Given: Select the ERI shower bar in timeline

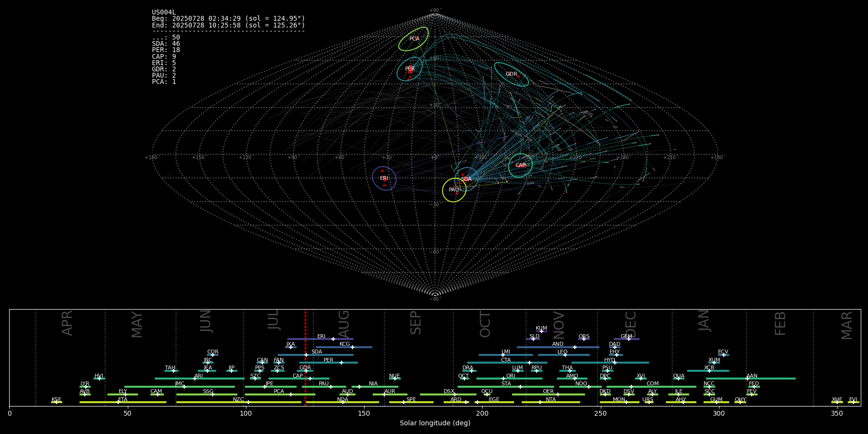Looking at the screenshot, I should pos(320,339).
